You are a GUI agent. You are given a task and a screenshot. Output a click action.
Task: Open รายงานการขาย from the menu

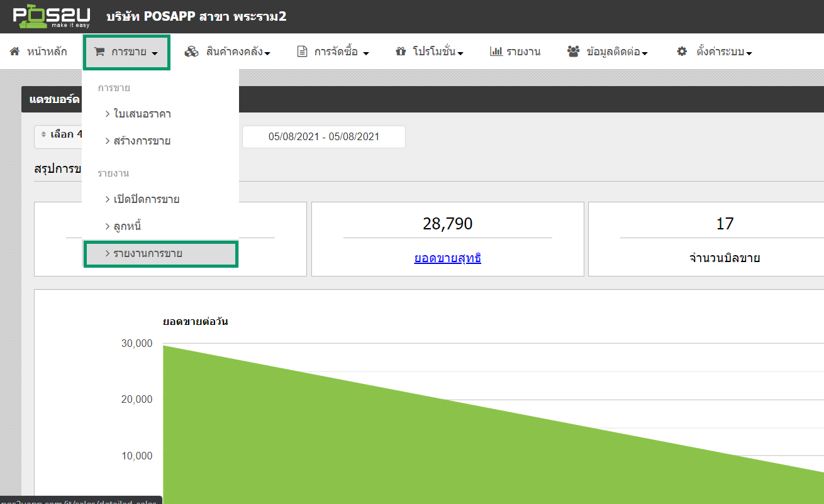click(x=160, y=254)
